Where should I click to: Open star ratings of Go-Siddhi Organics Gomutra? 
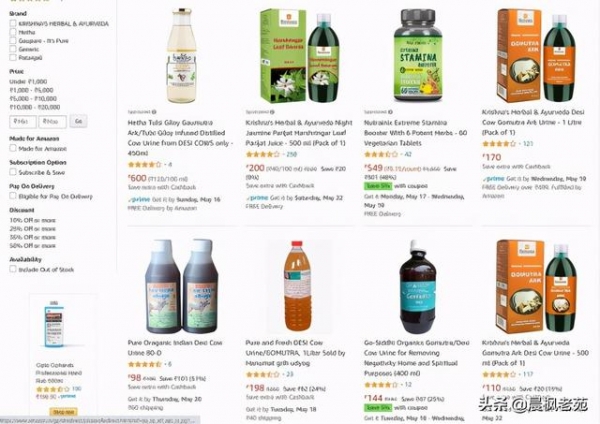[381, 385]
